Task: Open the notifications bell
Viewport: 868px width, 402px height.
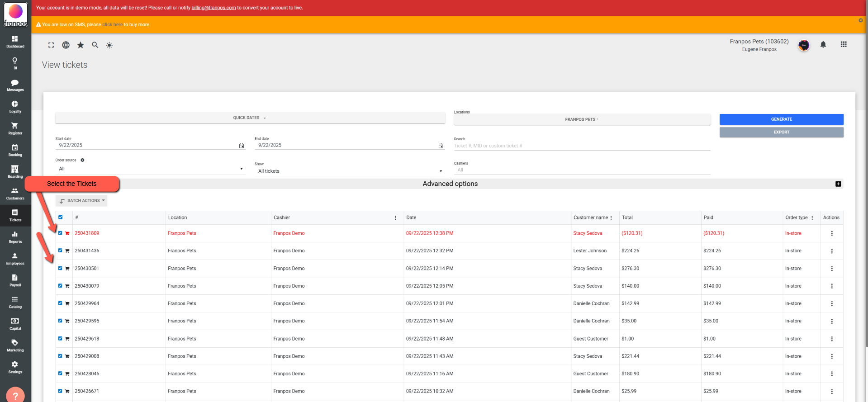Action: click(823, 45)
